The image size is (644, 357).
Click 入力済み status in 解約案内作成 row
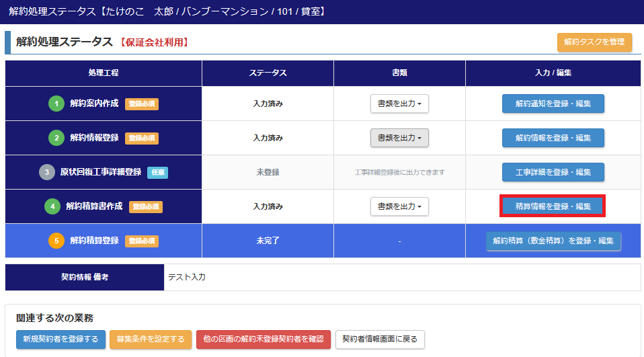pyautogui.click(x=268, y=104)
